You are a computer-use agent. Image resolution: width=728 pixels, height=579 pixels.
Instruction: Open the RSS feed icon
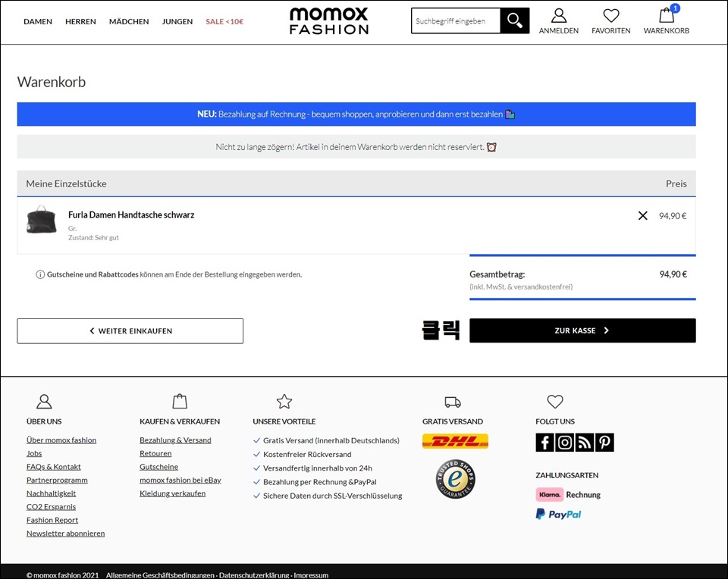pyautogui.click(x=585, y=442)
